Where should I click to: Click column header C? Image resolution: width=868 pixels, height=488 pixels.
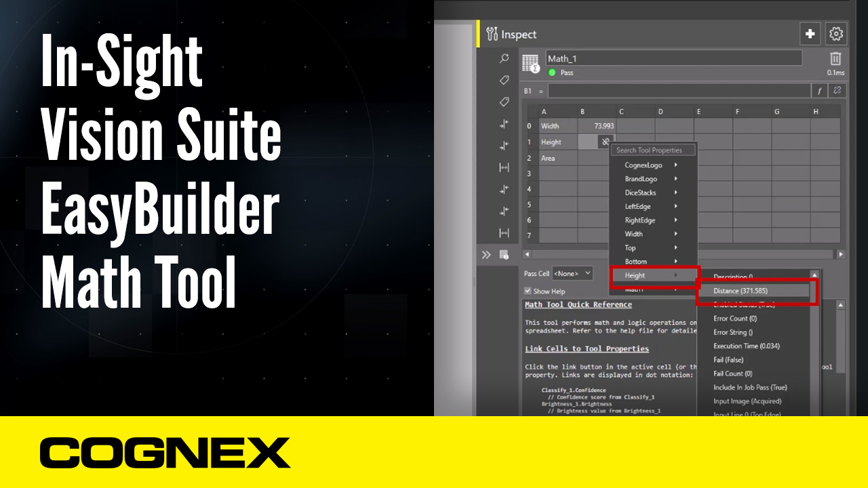click(x=635, y=112)
